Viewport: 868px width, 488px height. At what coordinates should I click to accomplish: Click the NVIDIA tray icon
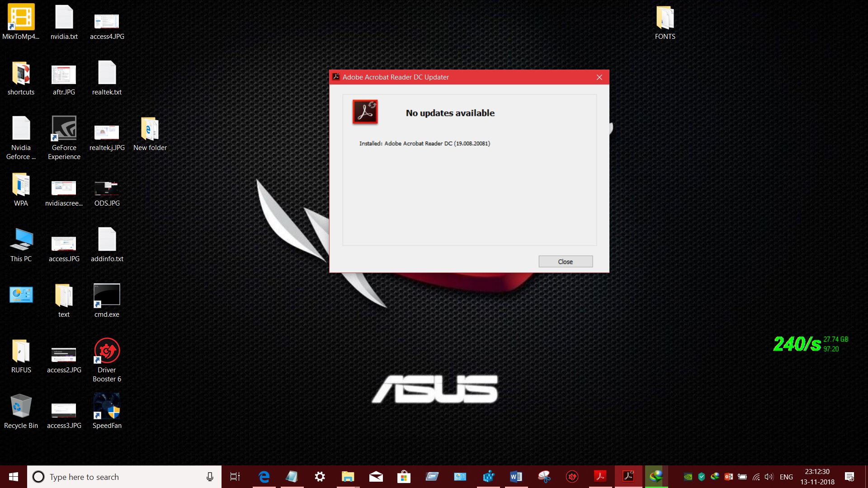pos(688,477)
